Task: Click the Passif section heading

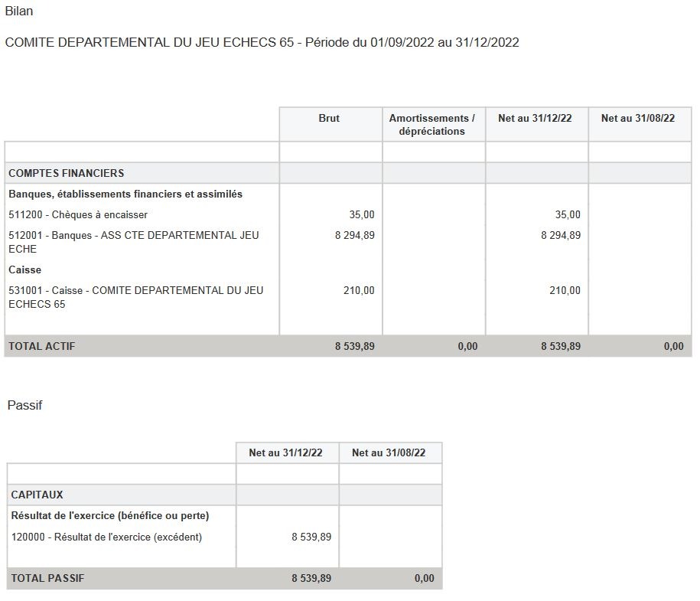Action: [24, 406]
